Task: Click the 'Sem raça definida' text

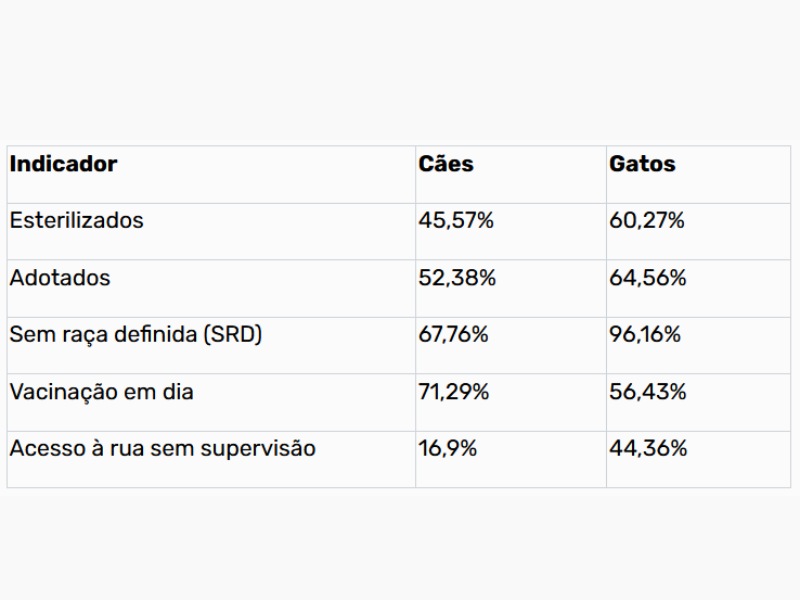Action: (x=103, y=335)
